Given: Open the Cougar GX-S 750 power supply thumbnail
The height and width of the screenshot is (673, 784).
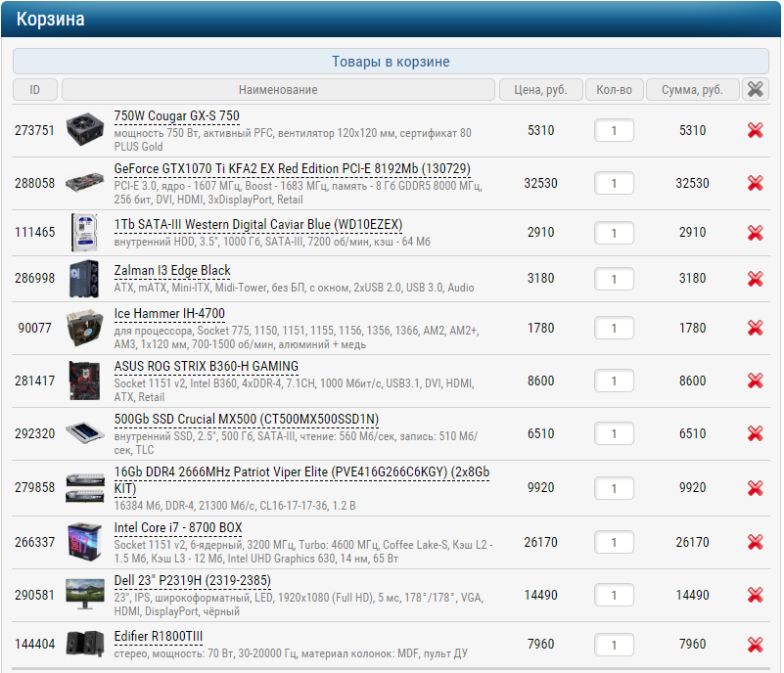Looking at the screenshot, I should 85,129.
